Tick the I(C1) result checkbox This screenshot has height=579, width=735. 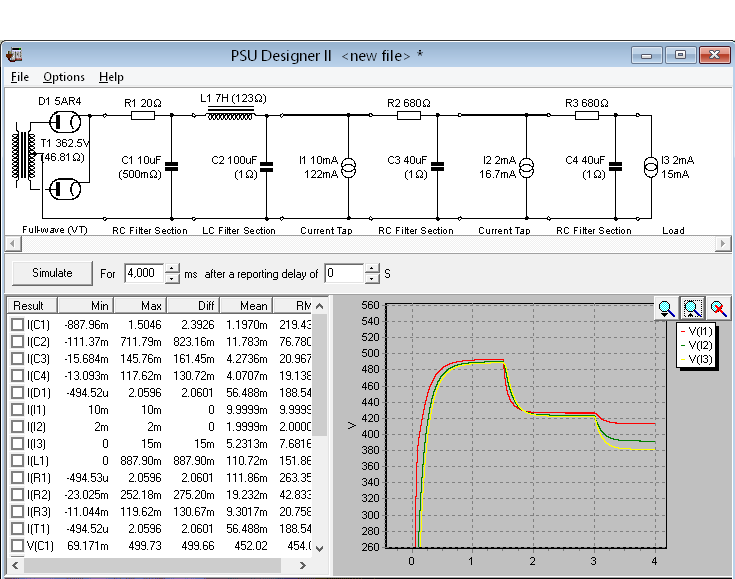[17, 324]
